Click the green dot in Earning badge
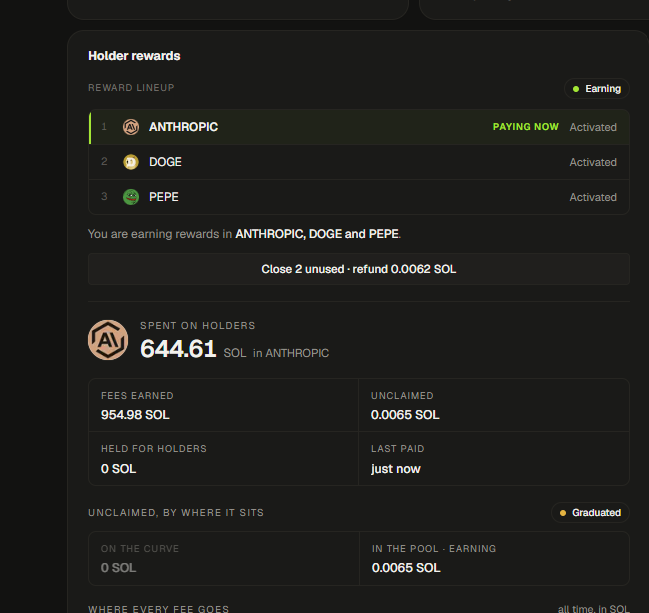Viewport: 649px width, 613px height. tap(576, 89)
